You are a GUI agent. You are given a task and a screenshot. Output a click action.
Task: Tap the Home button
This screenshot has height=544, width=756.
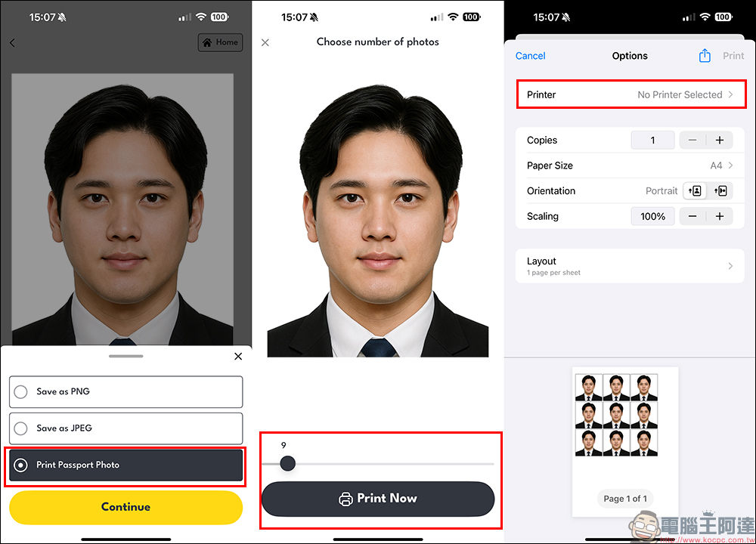click(220, 42)
